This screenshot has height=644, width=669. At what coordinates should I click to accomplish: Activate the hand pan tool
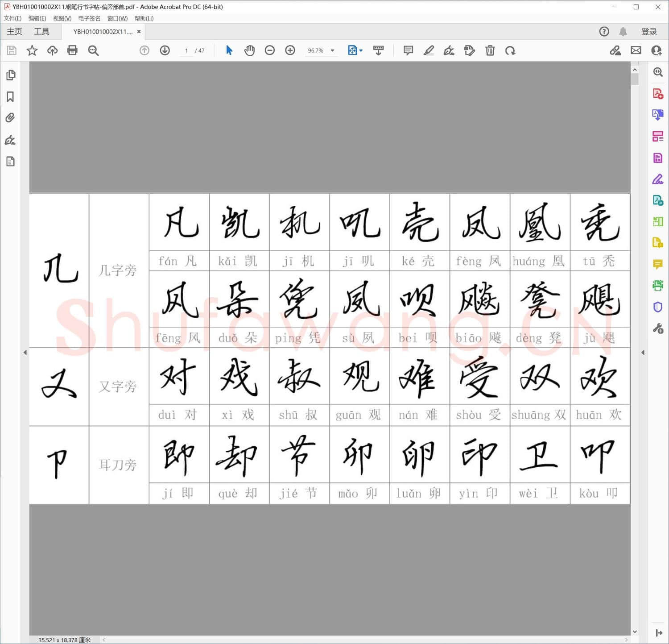[x=250, y=50]
